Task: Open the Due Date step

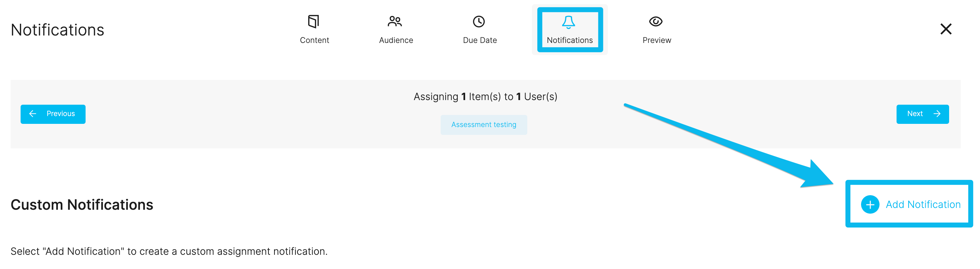Action: coord(479,30)
